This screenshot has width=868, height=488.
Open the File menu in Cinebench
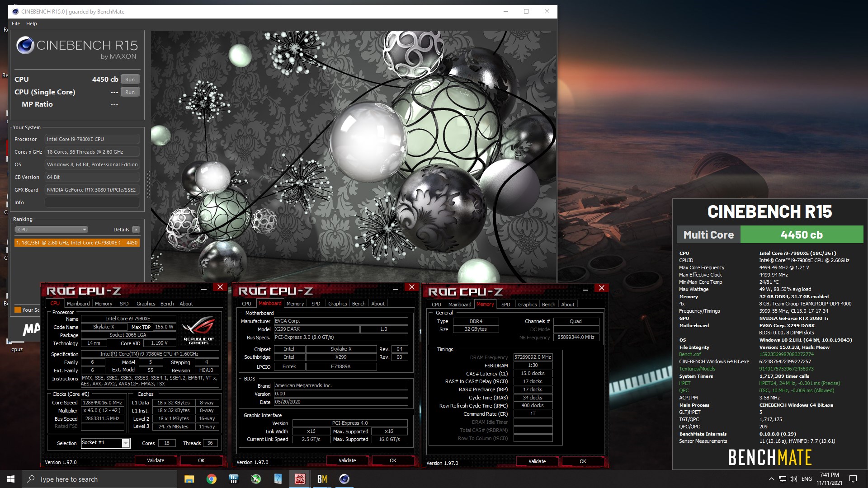pos(16,23)
